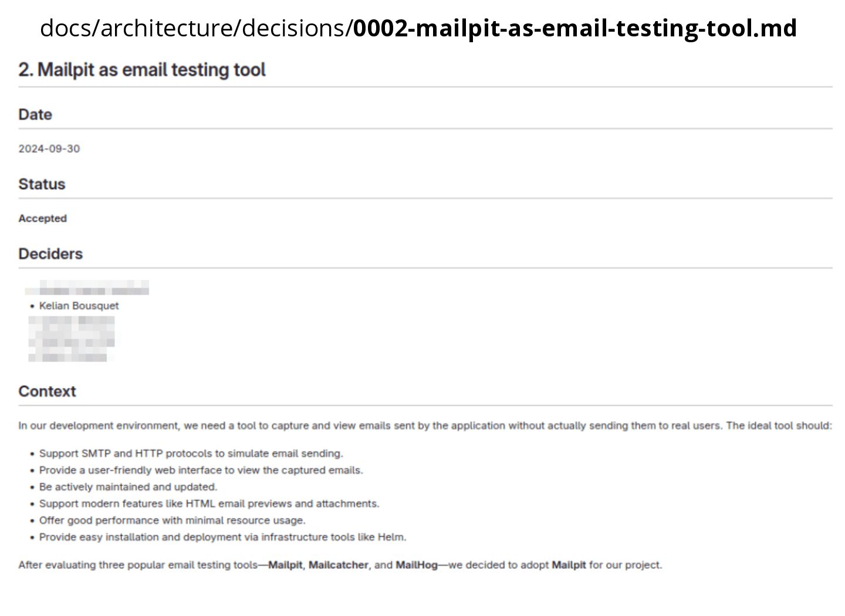Viewport: 845px width, 616px height.
Task: Click the 'Provide easy installation' Helm bullet
Action: 222,537
